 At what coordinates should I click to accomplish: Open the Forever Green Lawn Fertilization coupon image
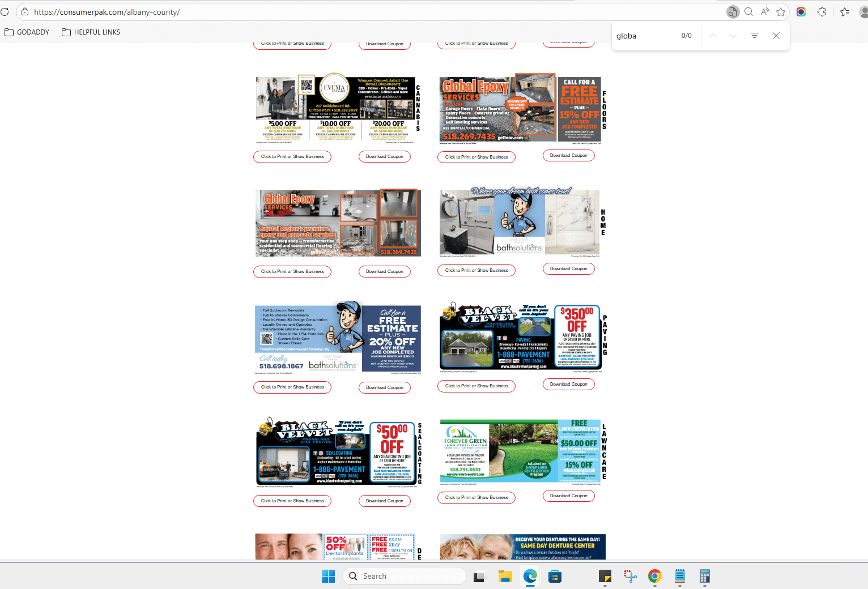coord(524,453)
